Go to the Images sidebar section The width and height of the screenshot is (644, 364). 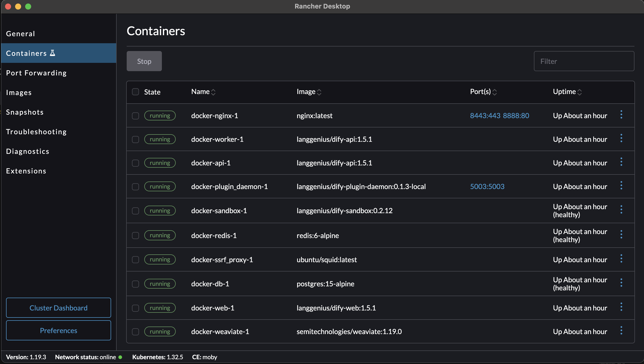click(x=19, y=93)
